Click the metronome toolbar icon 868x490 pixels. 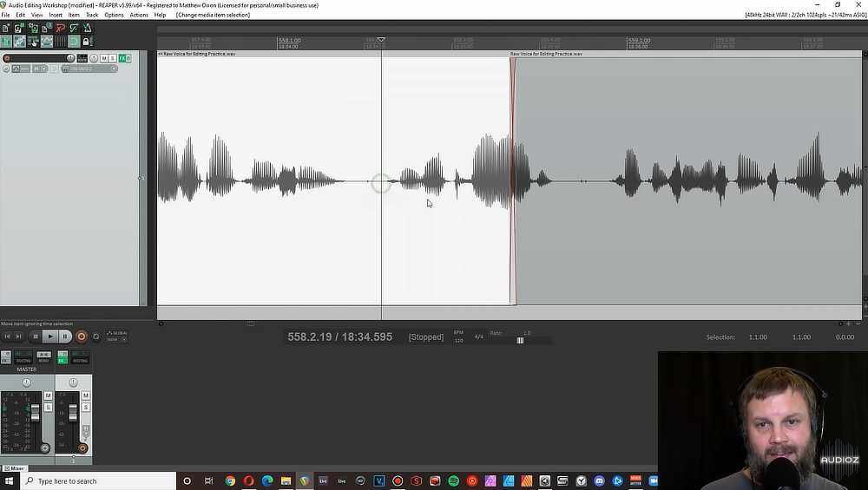(87, 29)
